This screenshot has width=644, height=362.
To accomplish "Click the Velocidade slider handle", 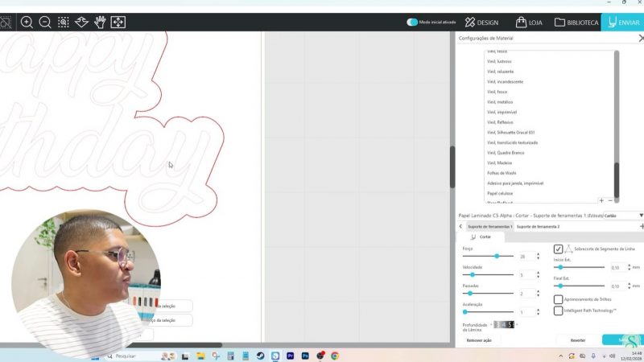I will tap(473, 275).
